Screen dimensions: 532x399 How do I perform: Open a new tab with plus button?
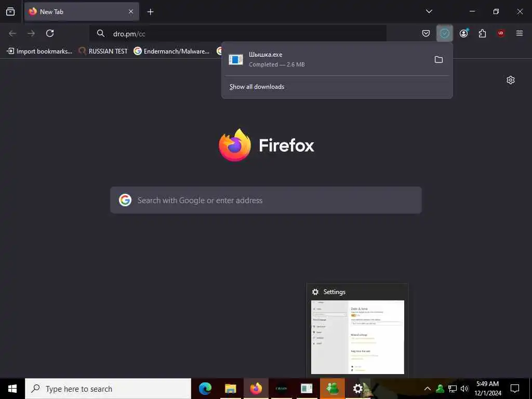point(150,12)
